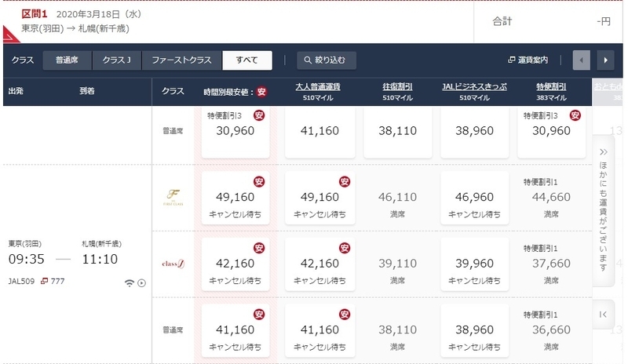Screen dimensions: 628x364
Task: Click the JAL509 flight number text
Action: [21, 281]
